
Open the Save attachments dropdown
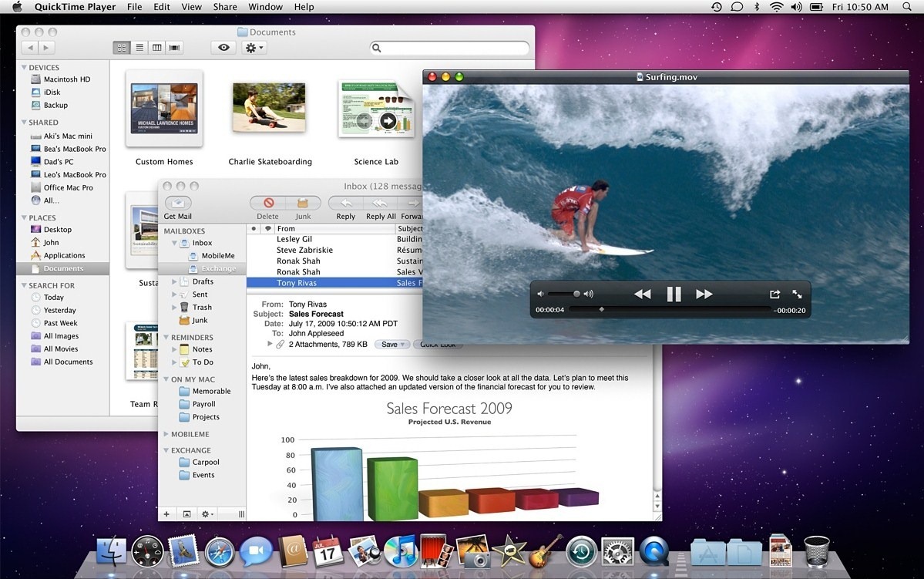[391, 344]
